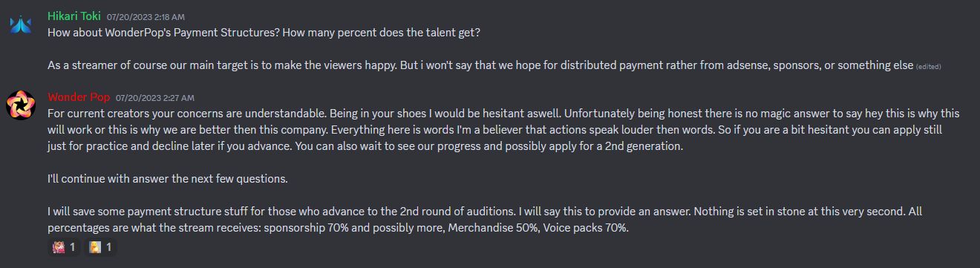Click the red Wonder Pop username
980x268 pixels.
79,97
